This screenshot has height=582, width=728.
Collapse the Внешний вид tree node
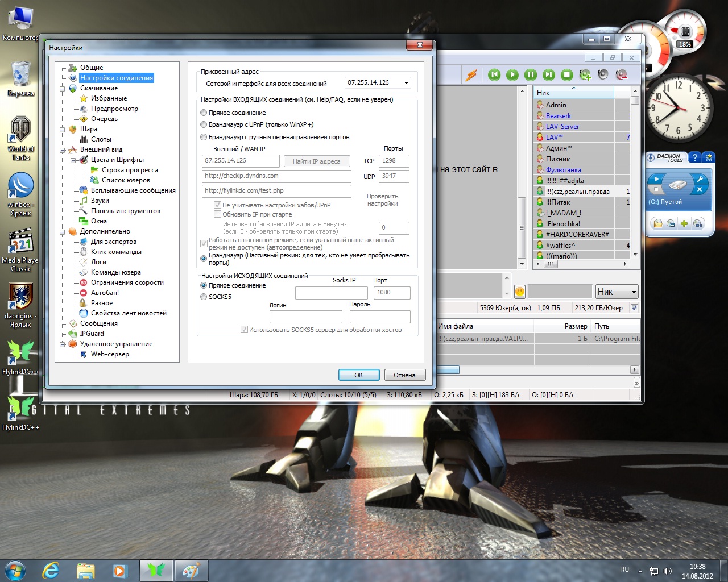point(63,150)
